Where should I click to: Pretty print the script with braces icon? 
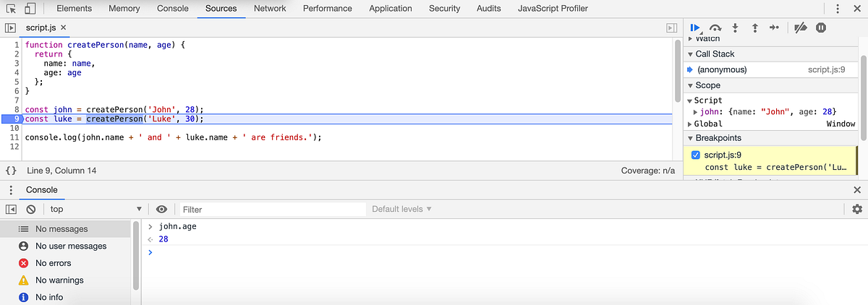tap(11, 171)
